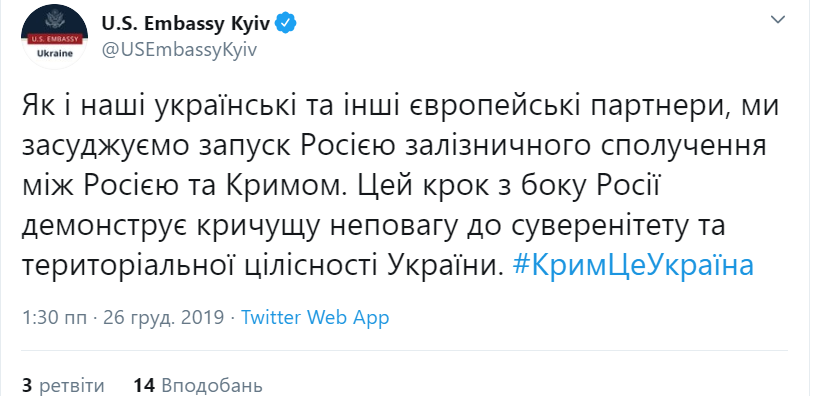
Task: Click the Ukraine label inside the avatar
Action: coord(54,54)
